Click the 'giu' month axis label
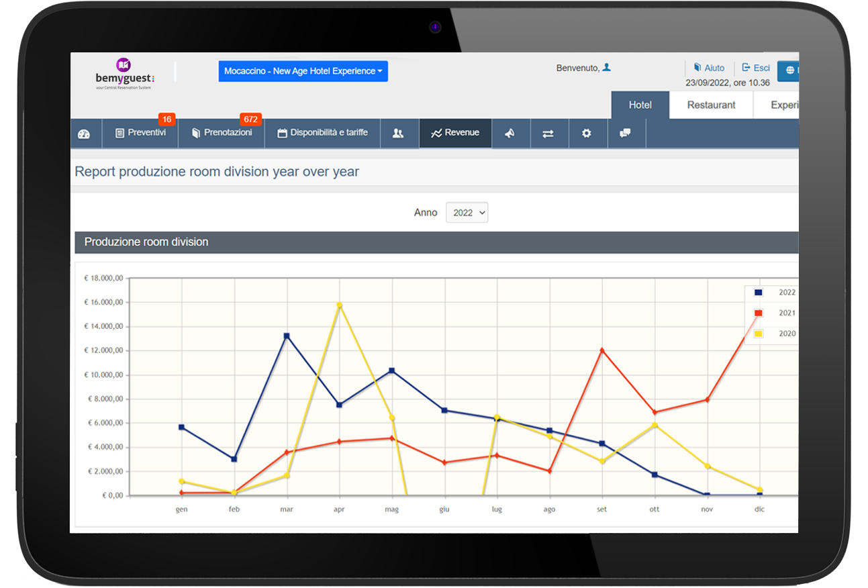Image resolution: width=868 pixels, height=588 pixels. pos(444,509)
